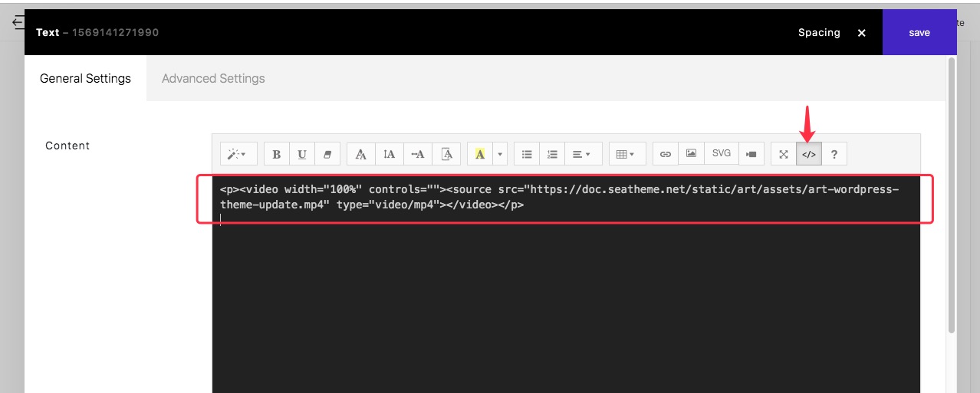Open the table insert dropdown
This screenshot has height=393, width=980.
coord(627,154)
